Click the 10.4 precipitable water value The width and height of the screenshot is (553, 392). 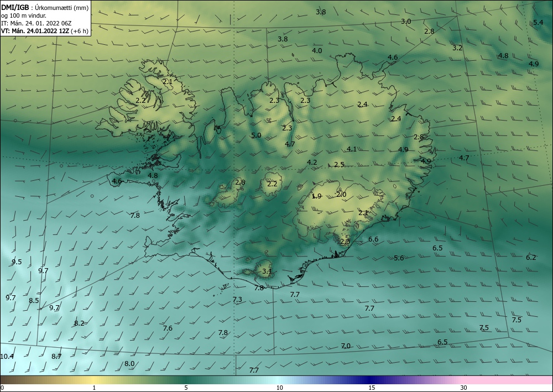[x=7, y=357]
